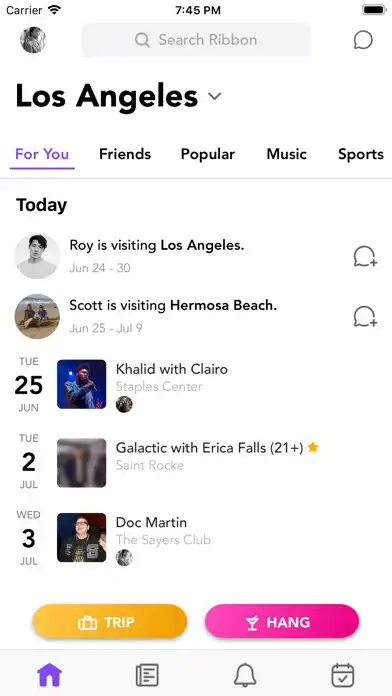Tap the pink HANG button

tap(282, 621)
